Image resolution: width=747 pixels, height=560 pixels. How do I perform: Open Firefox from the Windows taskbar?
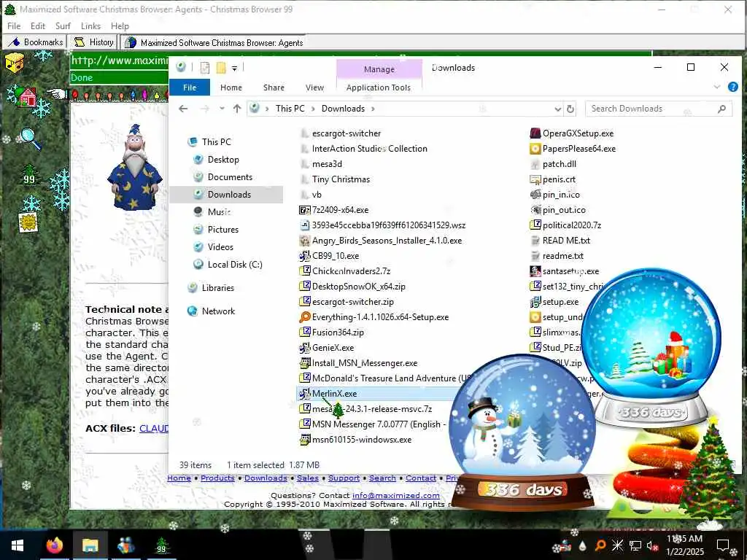point(55,545)
